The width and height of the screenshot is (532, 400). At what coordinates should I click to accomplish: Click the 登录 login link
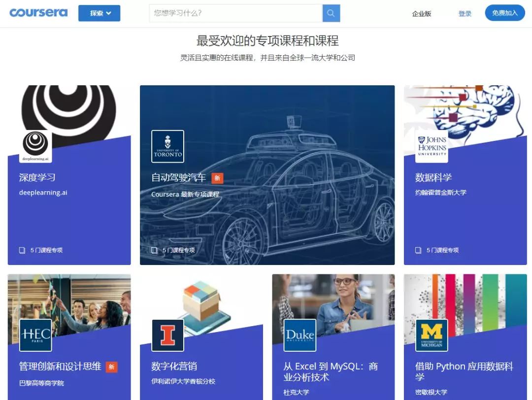465,14
